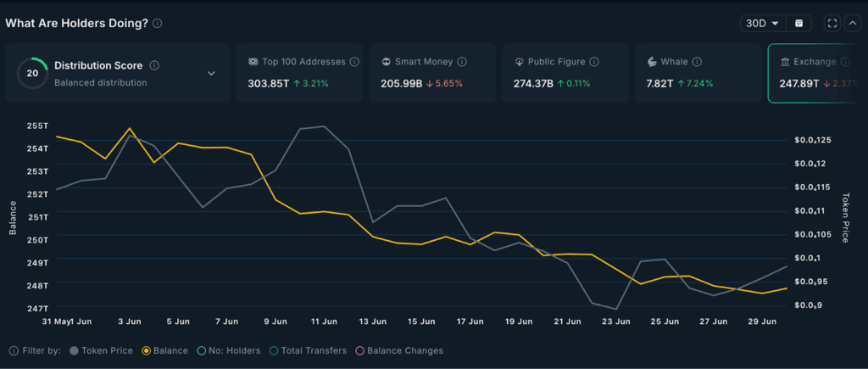Select the Top 100 Addresses card
Screen dimensions: 868x369
point(299,73)
